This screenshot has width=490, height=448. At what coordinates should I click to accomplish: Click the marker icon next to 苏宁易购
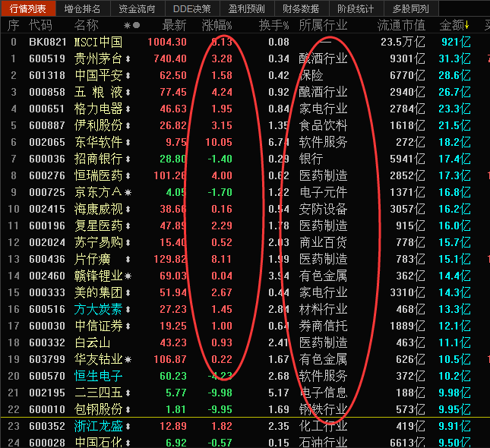tap(128, 242)
